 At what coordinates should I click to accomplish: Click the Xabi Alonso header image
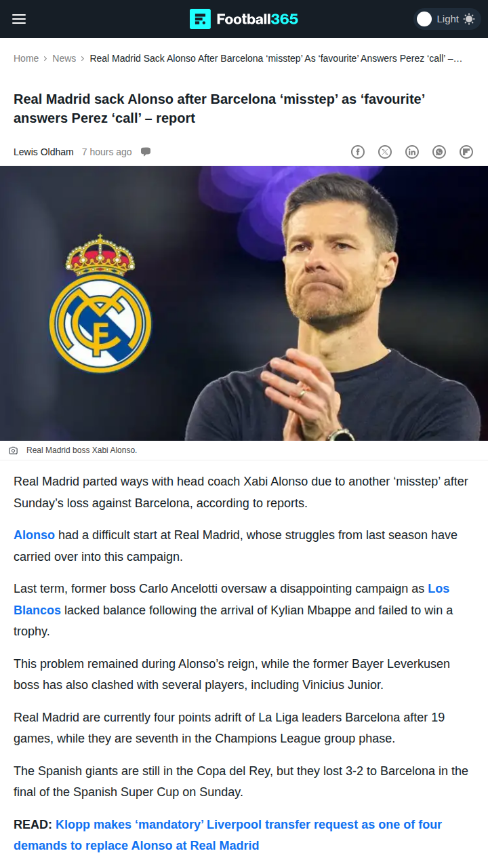(244, 304)
